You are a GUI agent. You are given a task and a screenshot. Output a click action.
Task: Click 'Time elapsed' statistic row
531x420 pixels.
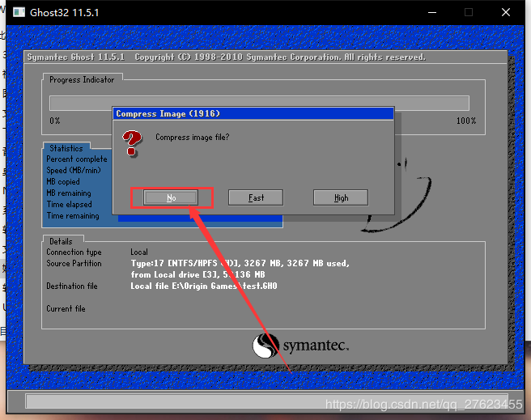click(69, 205)
